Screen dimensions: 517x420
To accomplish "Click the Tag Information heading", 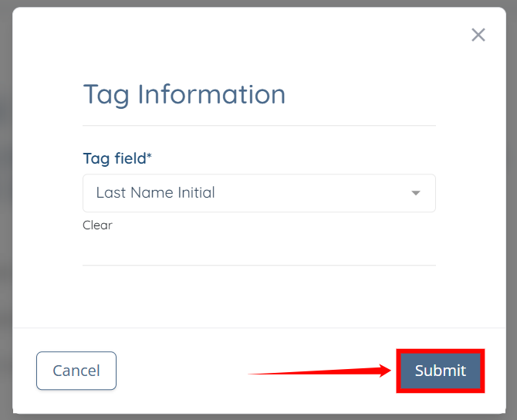I will pos(184,94).
